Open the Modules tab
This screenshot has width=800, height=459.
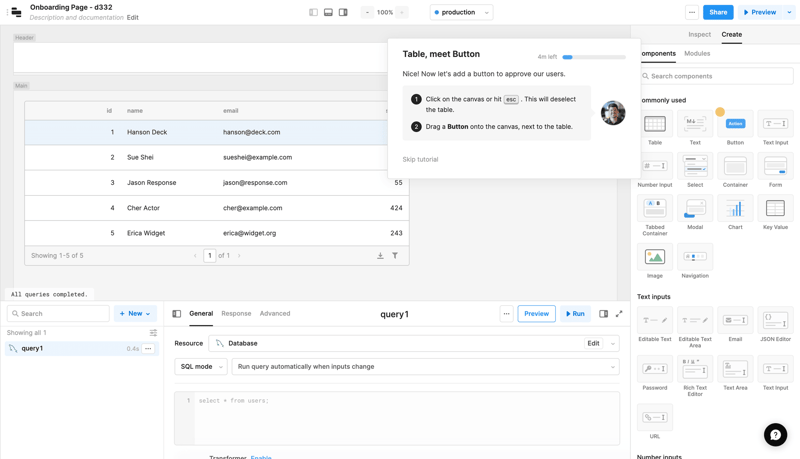point(697,54)
